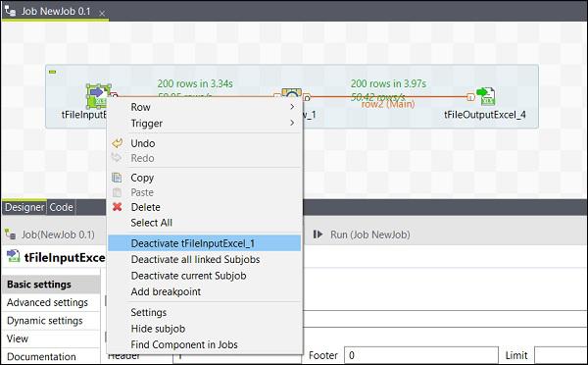
Task: Choose Copy from context menu
Action: [205, 178]
